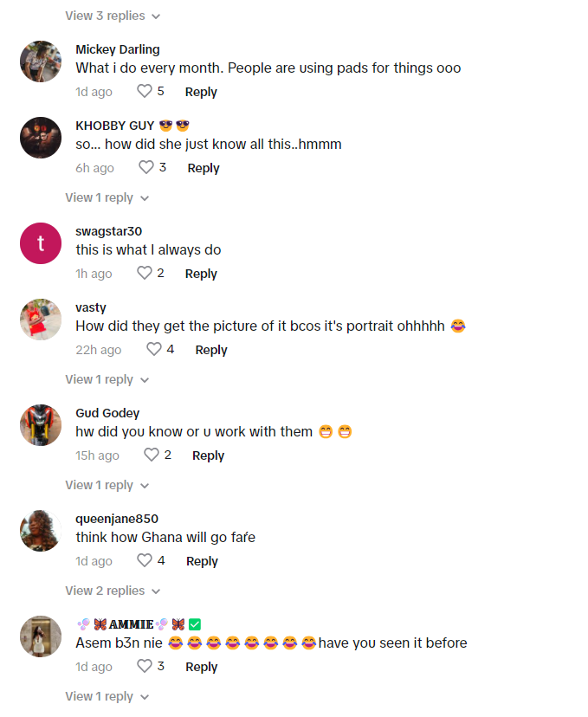This screenshot has height=717, width=588.
Task: Expand View 3 replies at the top
Action: click(113, 16)
